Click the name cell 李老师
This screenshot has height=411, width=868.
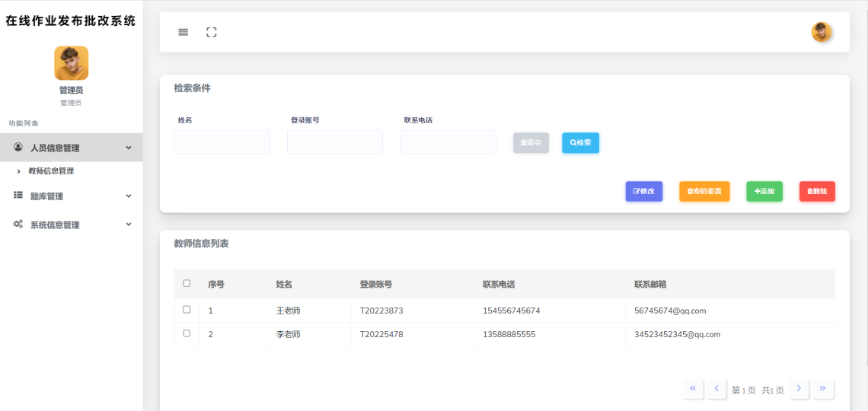288,335
